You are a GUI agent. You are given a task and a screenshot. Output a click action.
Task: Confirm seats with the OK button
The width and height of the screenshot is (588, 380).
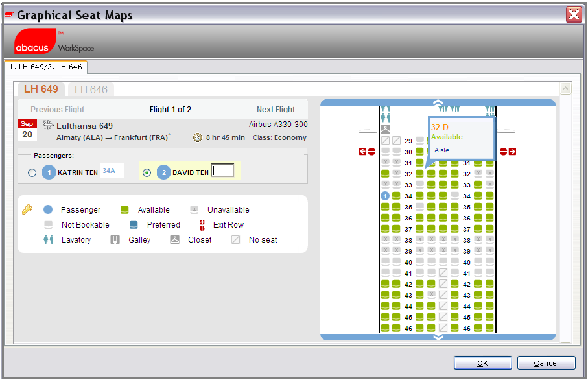coord(482,362)
